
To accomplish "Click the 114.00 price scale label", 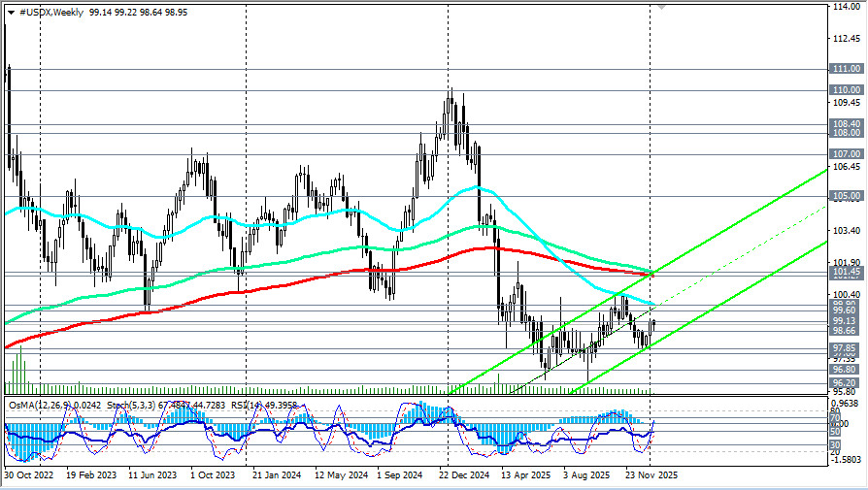I will [x=847, y=7].
